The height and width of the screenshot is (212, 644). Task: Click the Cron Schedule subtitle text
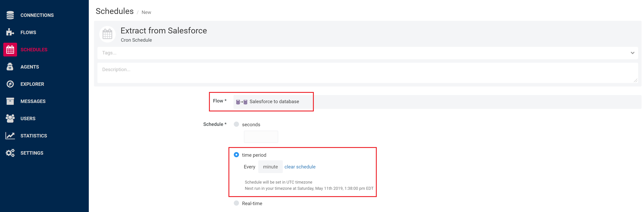tap(136, 40)
